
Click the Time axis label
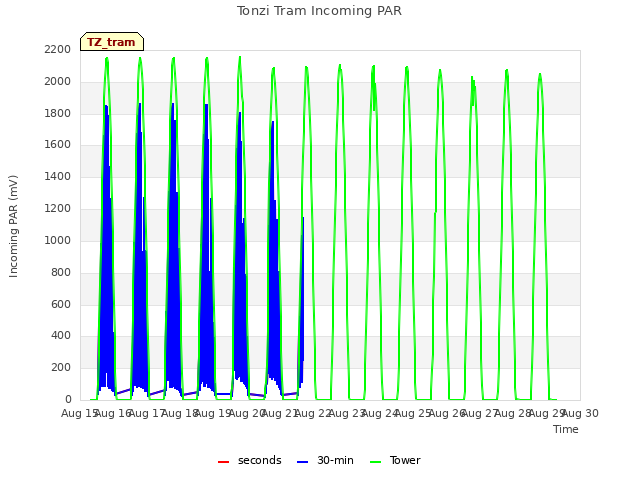[x=566, y=429]
